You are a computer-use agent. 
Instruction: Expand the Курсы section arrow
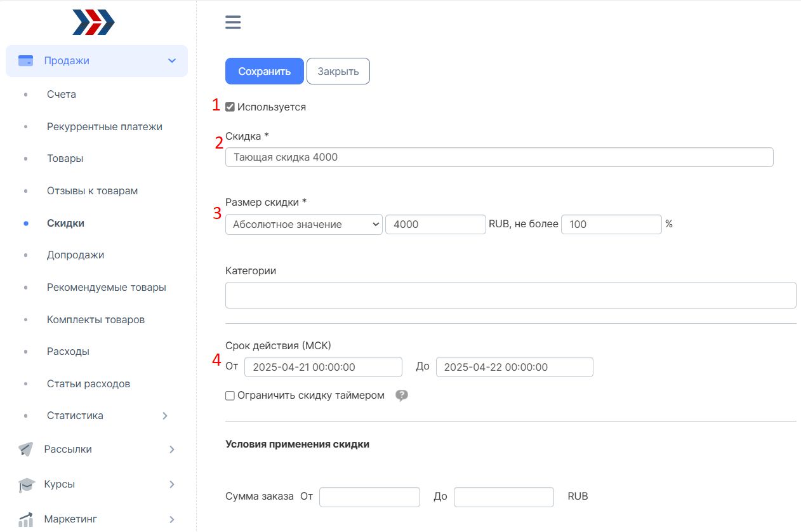(x=172, y=484)
